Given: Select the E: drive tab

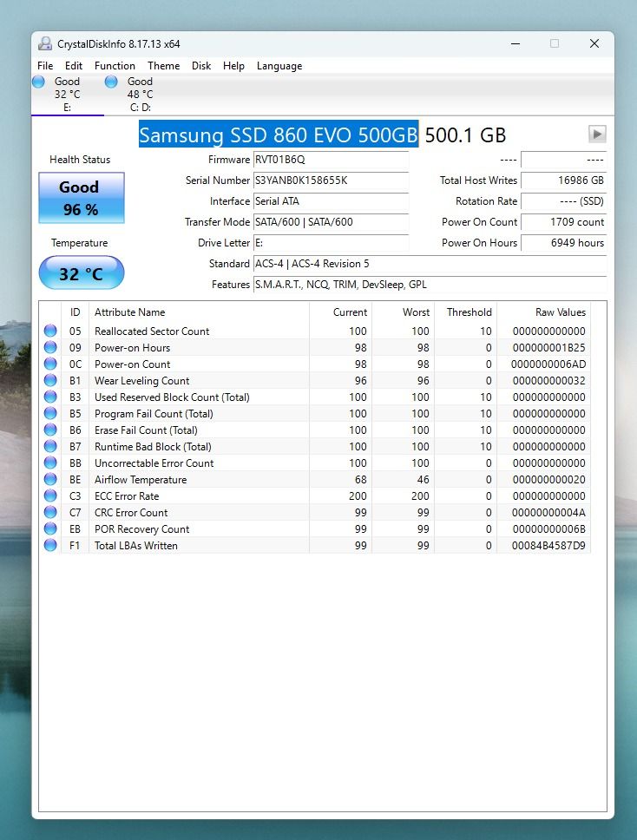Looking at the screenshot, I should (x=67, y=95).
